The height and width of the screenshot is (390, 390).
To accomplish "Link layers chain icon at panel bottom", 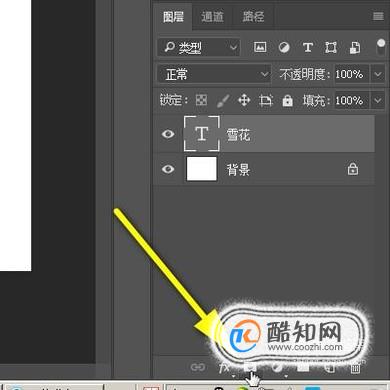I will coord(197,367).
